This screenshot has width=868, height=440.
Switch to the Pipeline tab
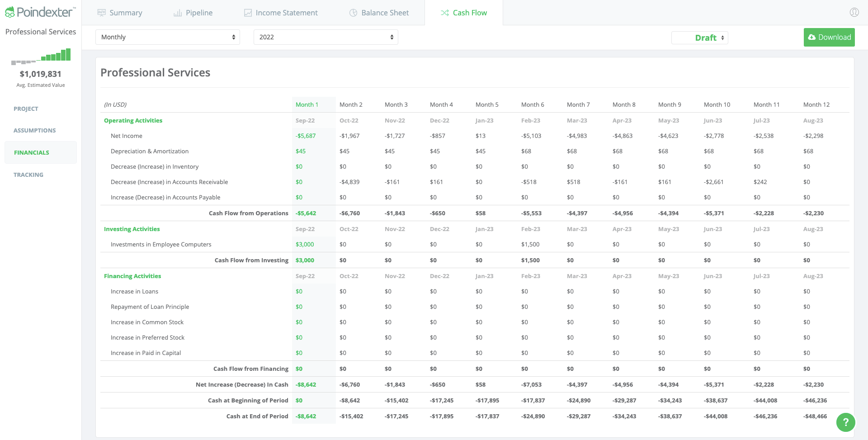coord(193,13)
